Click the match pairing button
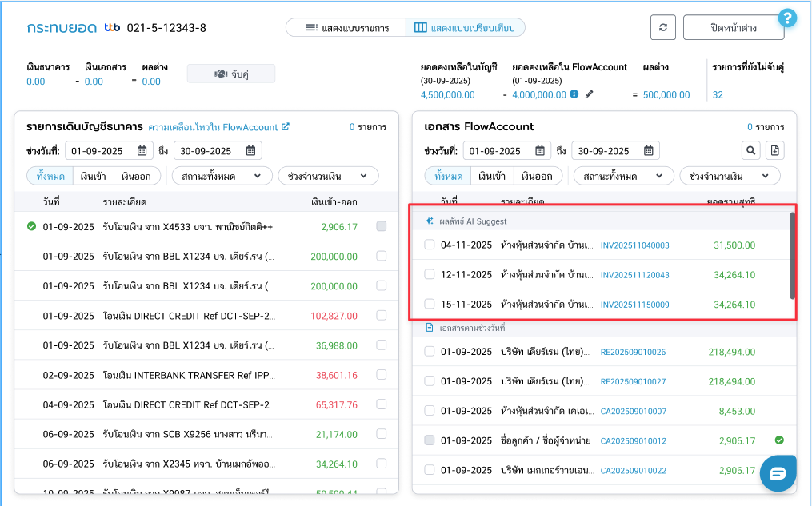The height and width of the screenshot is (506, 812). tap(230, 74)
